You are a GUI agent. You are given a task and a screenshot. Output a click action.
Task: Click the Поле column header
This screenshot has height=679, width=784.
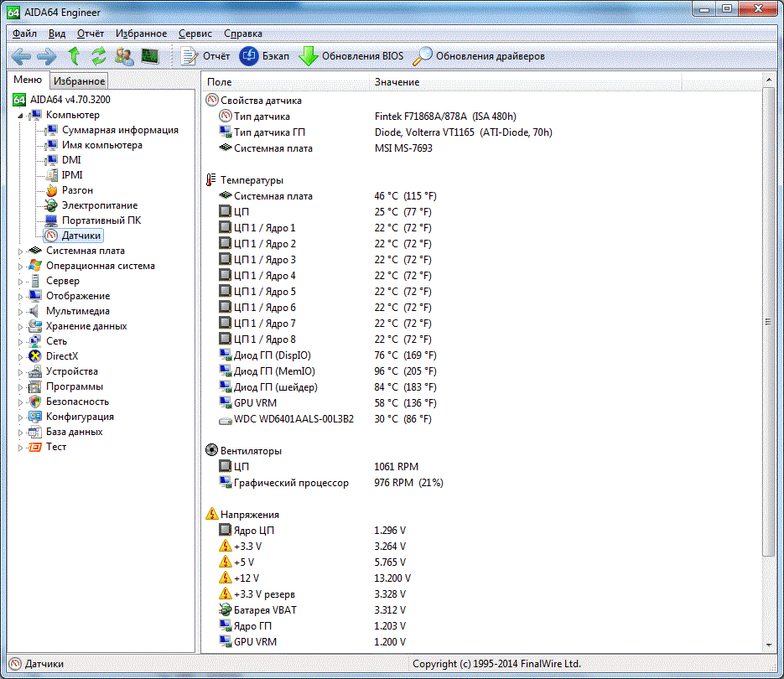tap(285, 82)
